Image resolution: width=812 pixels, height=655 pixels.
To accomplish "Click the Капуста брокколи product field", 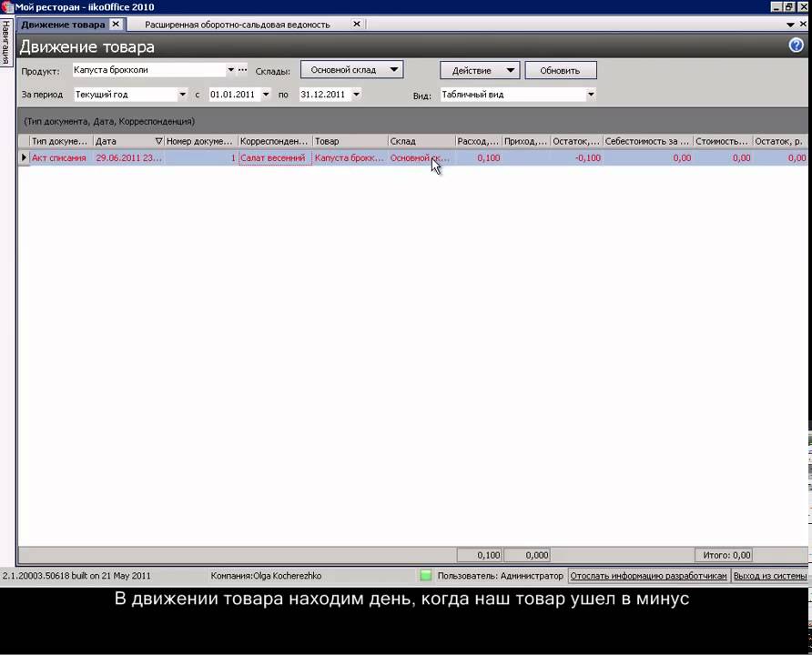I will tap(149, 70).
